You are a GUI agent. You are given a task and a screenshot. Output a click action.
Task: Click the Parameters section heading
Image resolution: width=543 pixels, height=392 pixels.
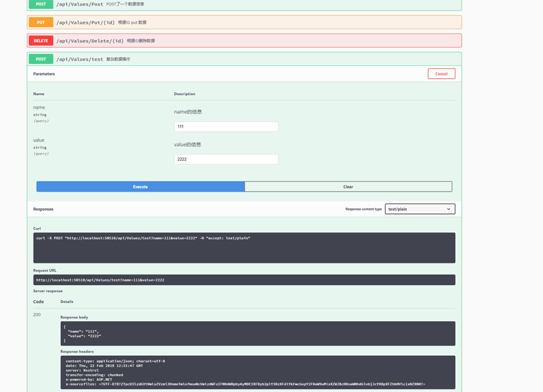click(x=44, y=74)
